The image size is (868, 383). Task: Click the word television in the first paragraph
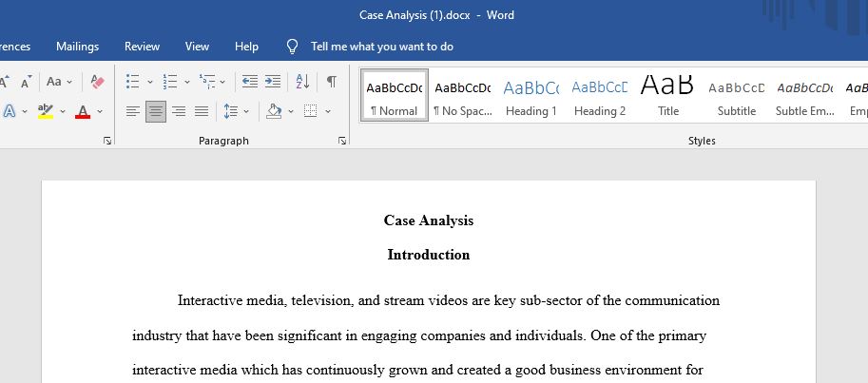(322, 300)
